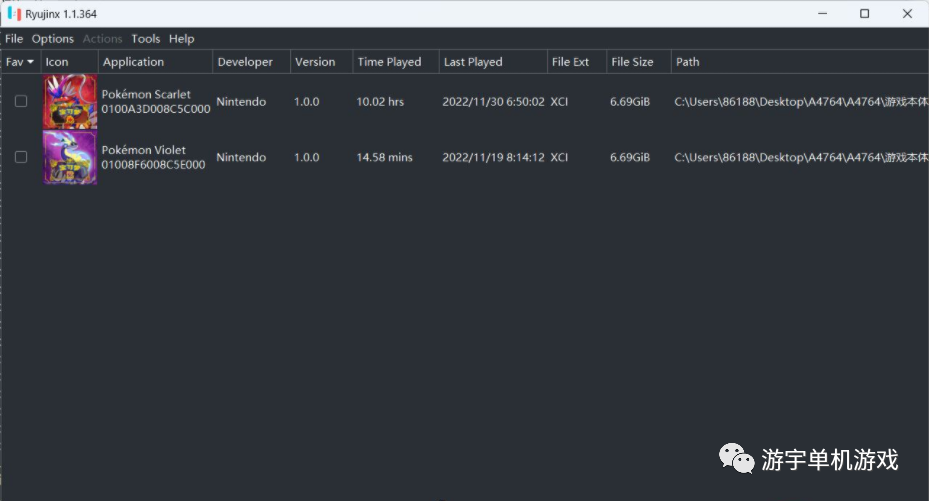The image size is (929, 501).
Task: Open the Help menu
Action: (x=181, y=38)
